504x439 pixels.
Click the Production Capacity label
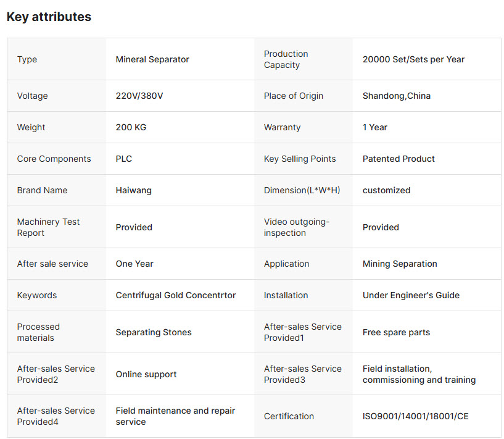point(286,59)
